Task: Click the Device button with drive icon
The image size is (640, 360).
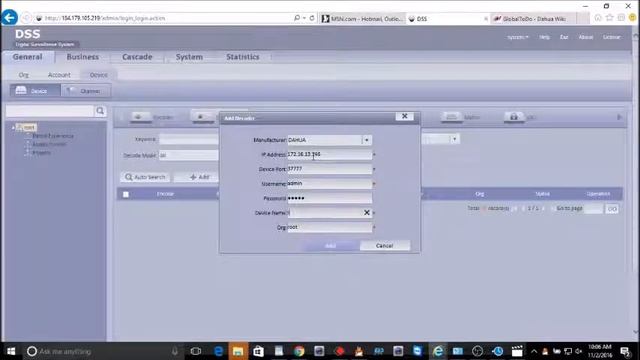Action: (35, 91)
